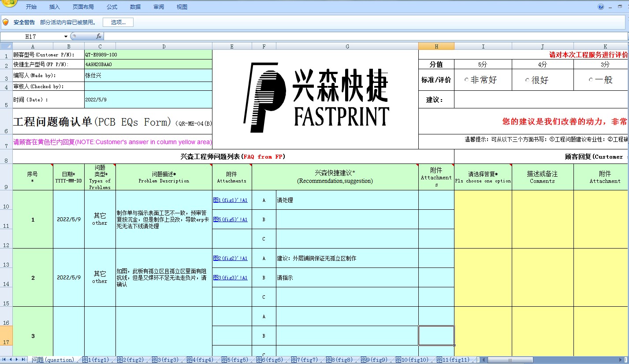Screen dimensions: 629x364
Task: Open the 审阅 ribbon tab
Action: coord(159,7)
